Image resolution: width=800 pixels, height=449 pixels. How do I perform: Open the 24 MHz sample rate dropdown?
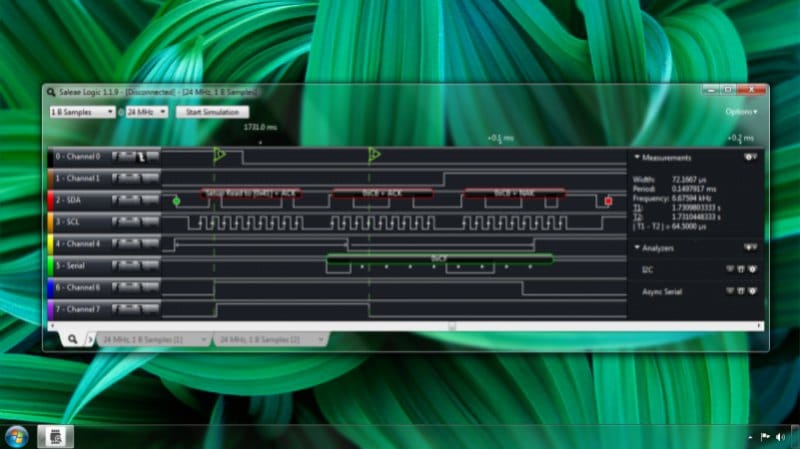[x=147, y=112]
